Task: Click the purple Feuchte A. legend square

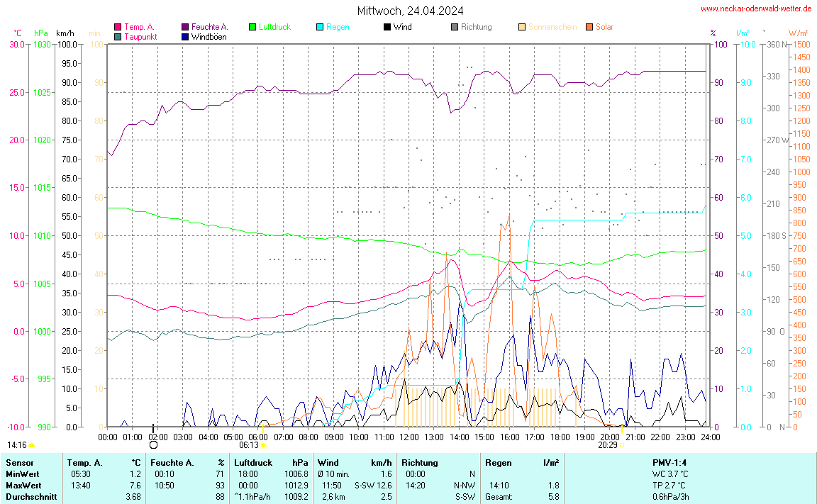Action: pos(185,27)
